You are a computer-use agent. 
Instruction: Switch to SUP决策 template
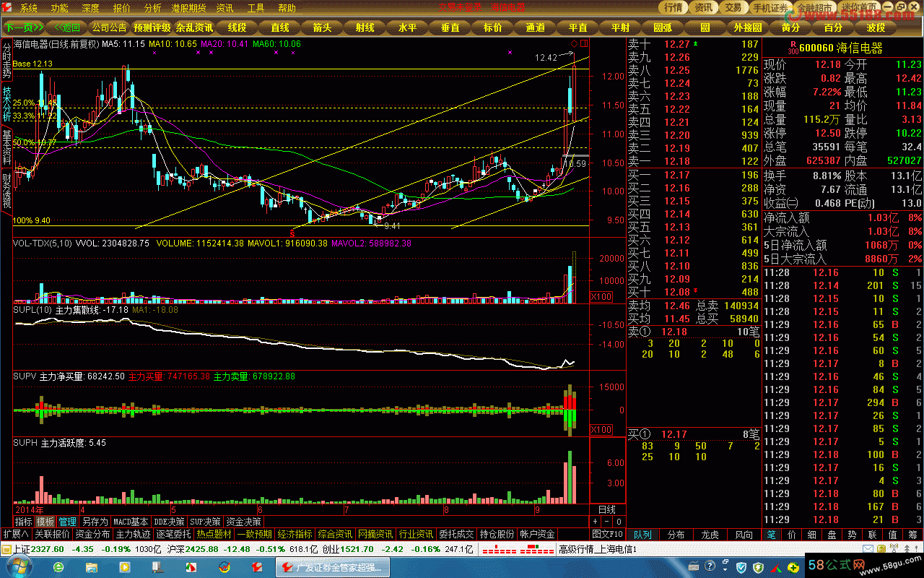coord(206,521)
